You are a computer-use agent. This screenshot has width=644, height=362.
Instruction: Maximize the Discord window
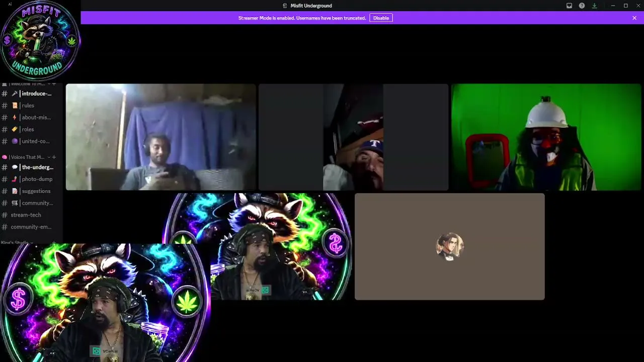coord(625,6)
